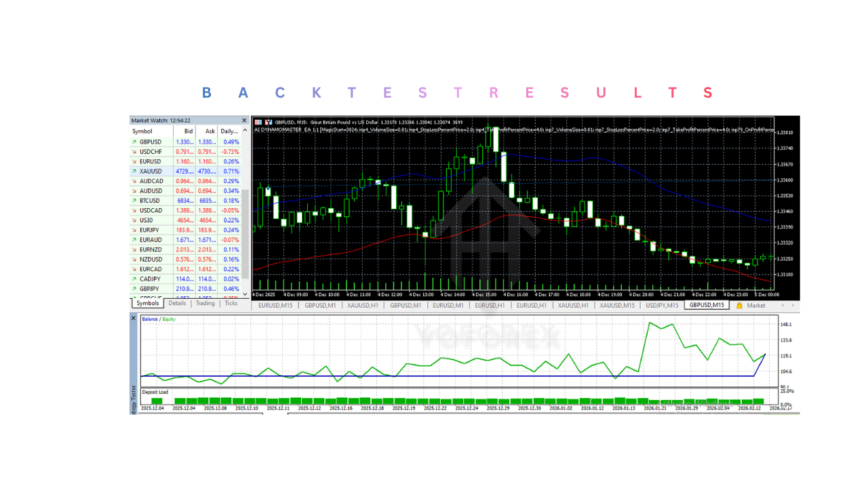Click the up-arrow icon beside CADJPY
868x488 pixels.
pos(134,279)
